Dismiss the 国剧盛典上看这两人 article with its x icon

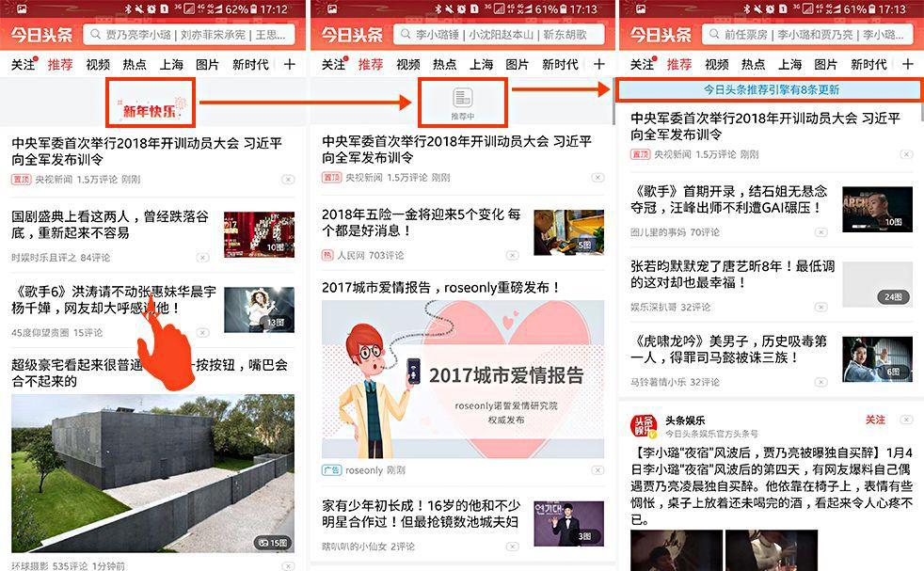(x=202, y=258)
